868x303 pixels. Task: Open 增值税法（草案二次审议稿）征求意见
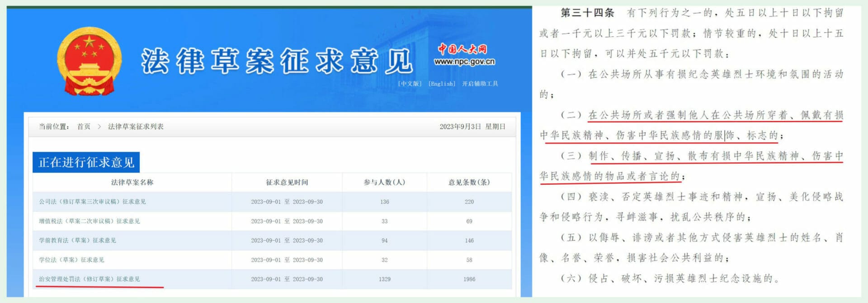pos(90,221)
